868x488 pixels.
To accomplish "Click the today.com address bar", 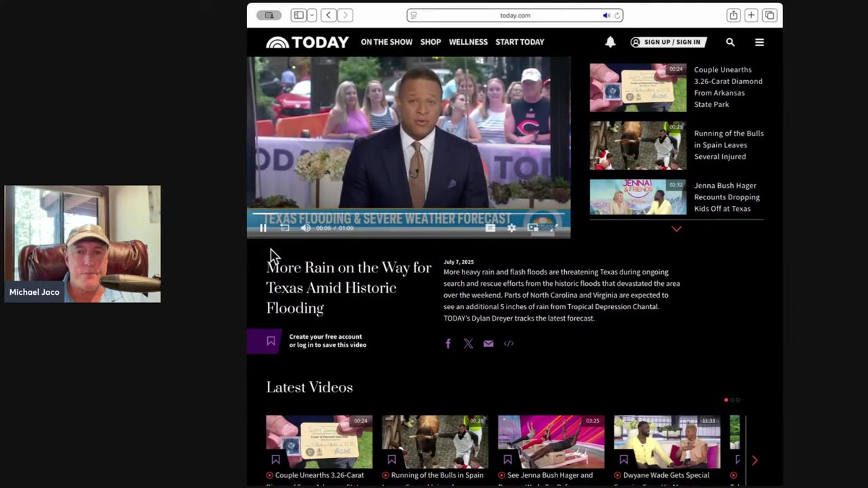I will click(515, 15).
